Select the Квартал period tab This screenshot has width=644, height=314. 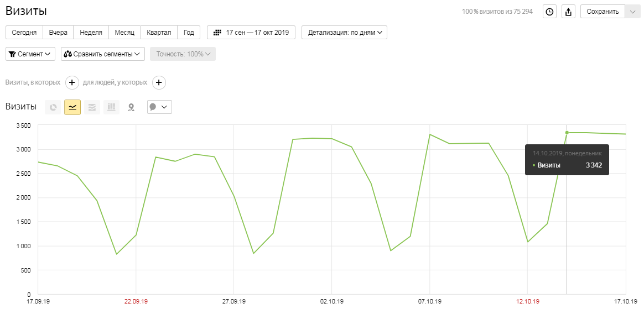(159, 33)
